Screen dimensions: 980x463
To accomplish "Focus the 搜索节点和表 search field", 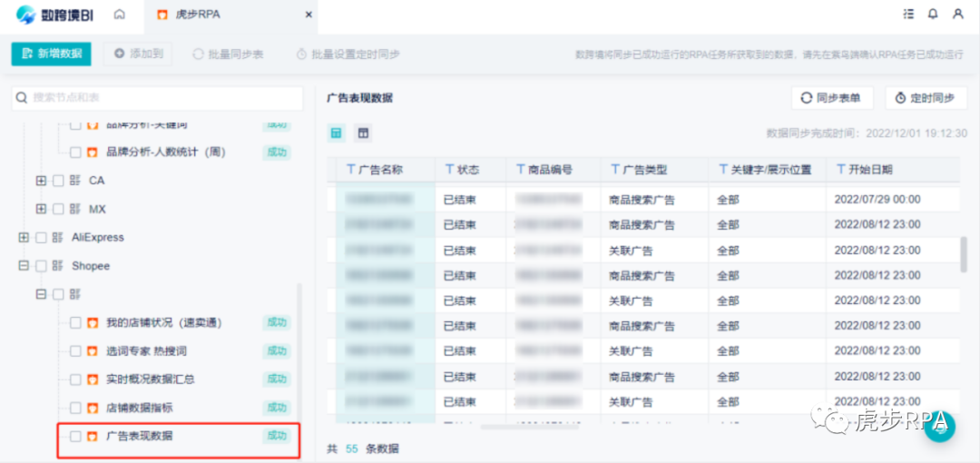I will tap(158, 98).
